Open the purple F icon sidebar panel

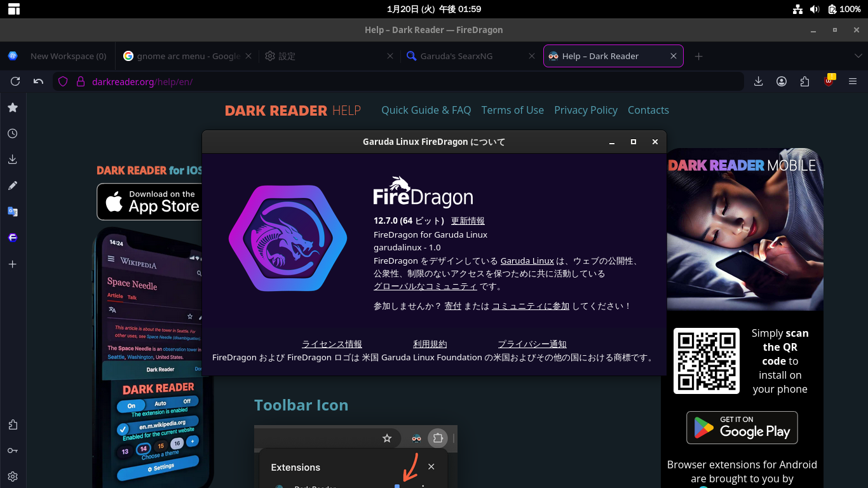[x=13, y=238]
